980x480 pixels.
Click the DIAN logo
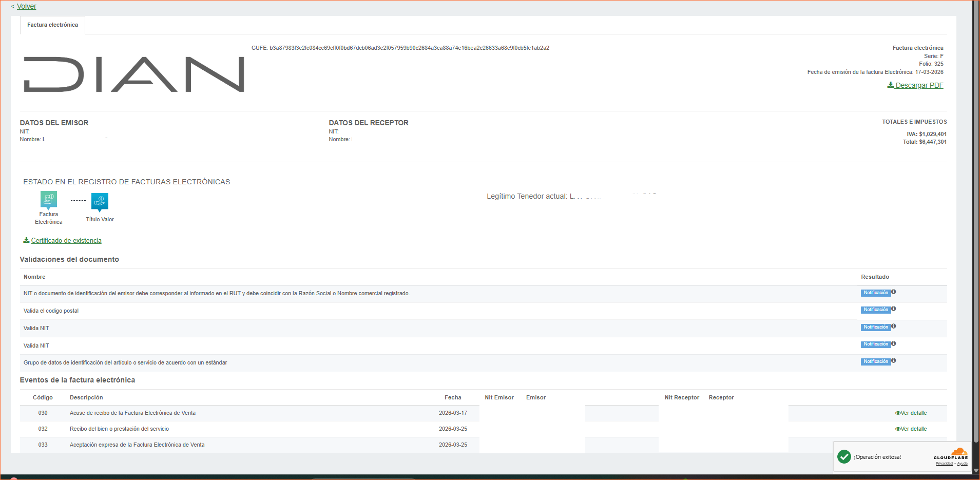[134, 74]
